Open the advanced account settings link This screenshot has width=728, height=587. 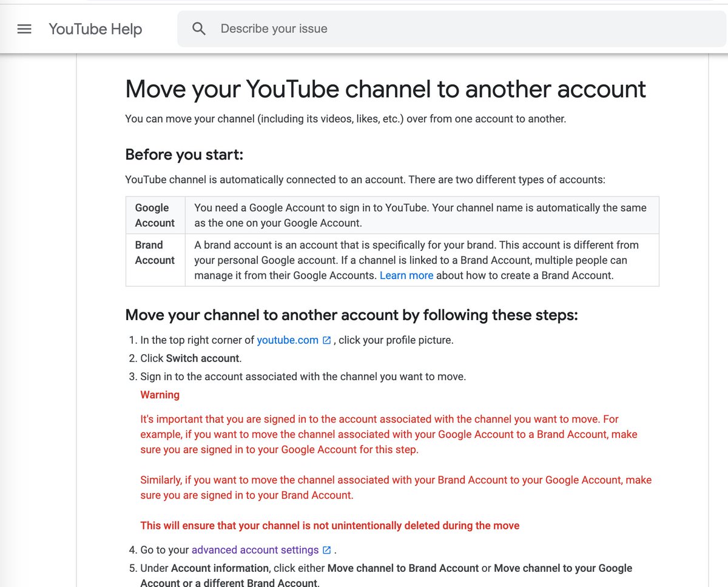pos(255,550)
